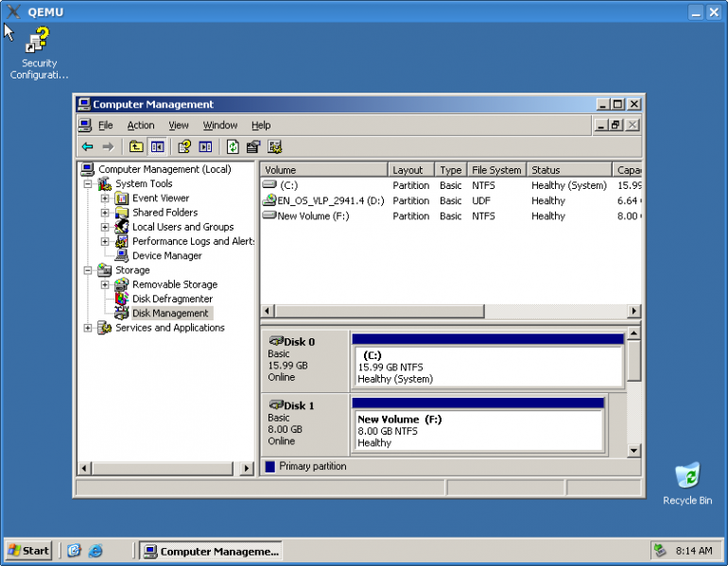Open the Action menu

tap(141, 125)
